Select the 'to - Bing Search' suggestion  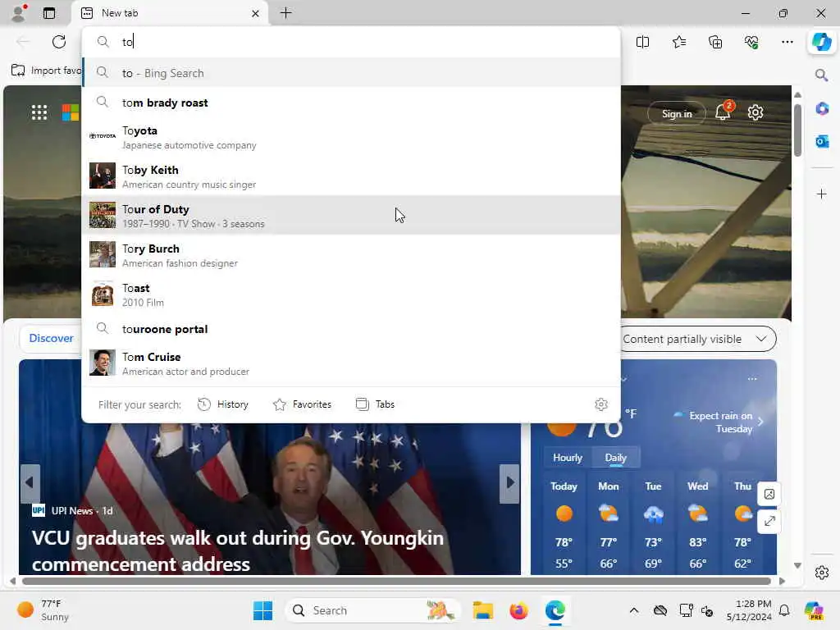[351, 73]
